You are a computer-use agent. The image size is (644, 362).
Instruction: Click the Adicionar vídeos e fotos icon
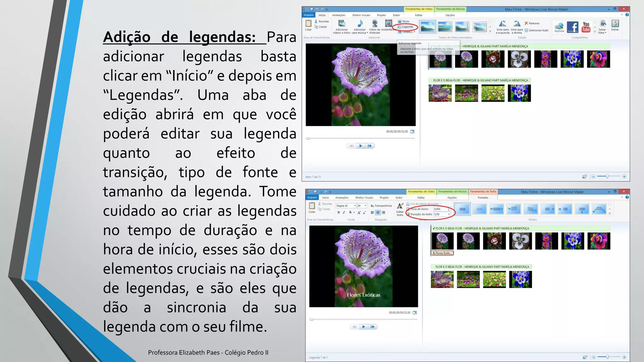click(341, 24)
